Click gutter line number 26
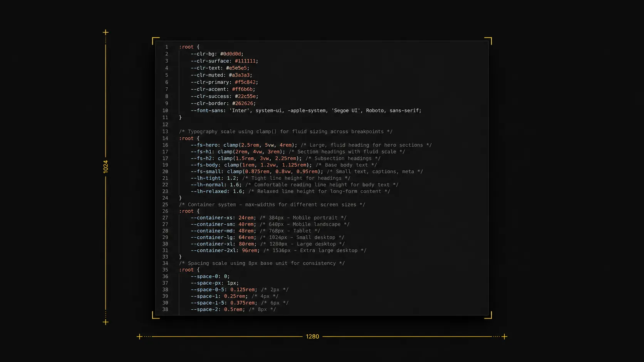Viewport: 644px width, 362px height. pos(165,211)
